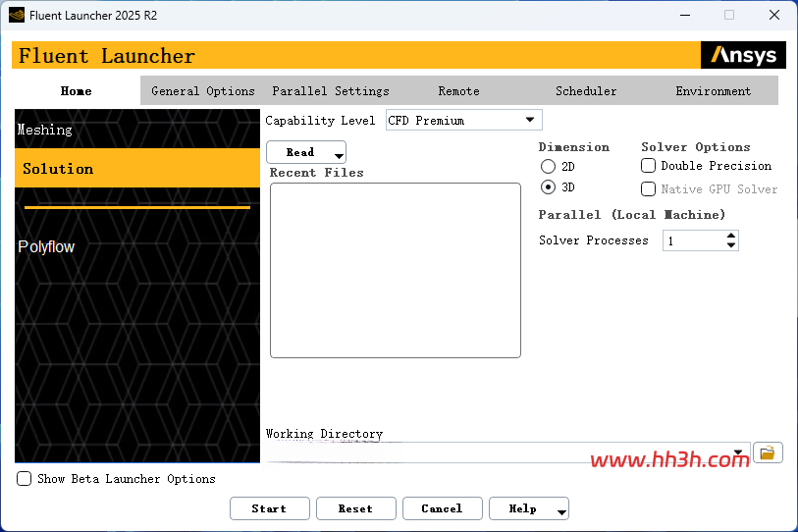Expand the Read button dropdown arrow

click(x=339, y=156)
